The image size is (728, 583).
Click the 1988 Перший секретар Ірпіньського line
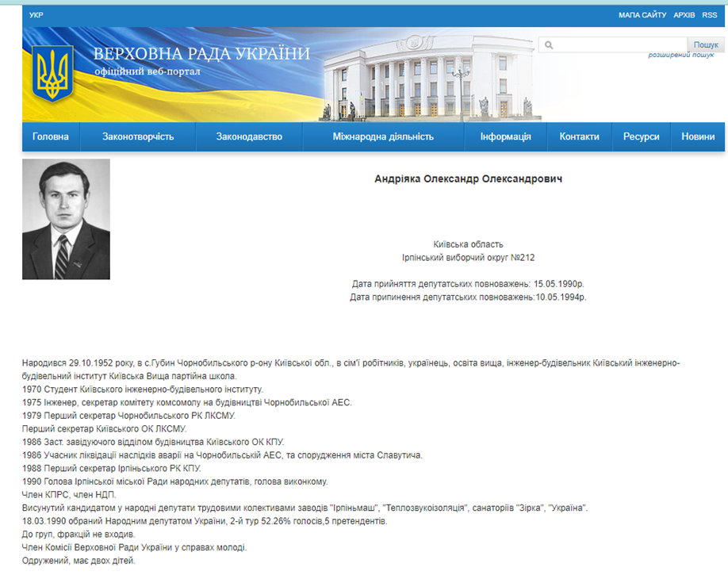pyautogui.click(x=112, y=468)
